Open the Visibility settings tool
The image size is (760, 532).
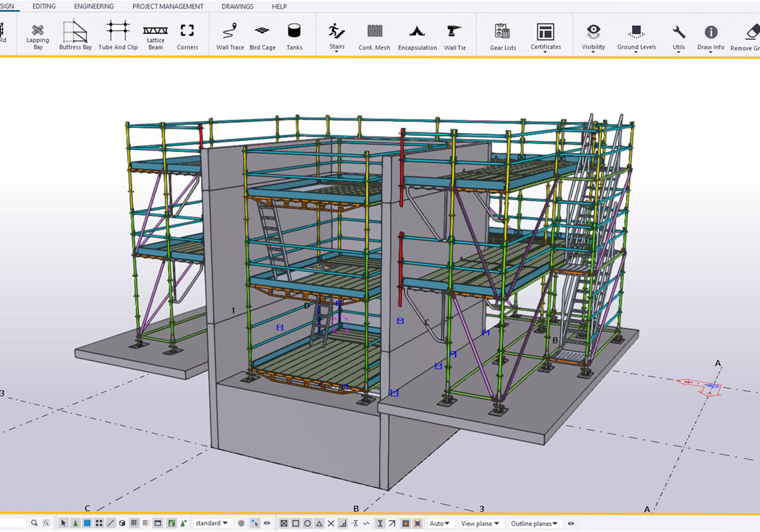pyautogui.click(x=593, y=35)
